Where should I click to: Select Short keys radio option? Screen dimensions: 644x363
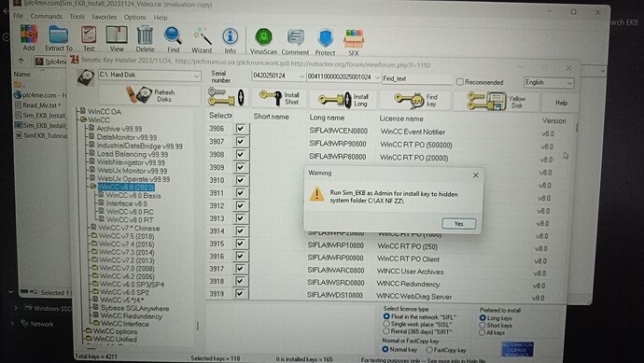483,326
